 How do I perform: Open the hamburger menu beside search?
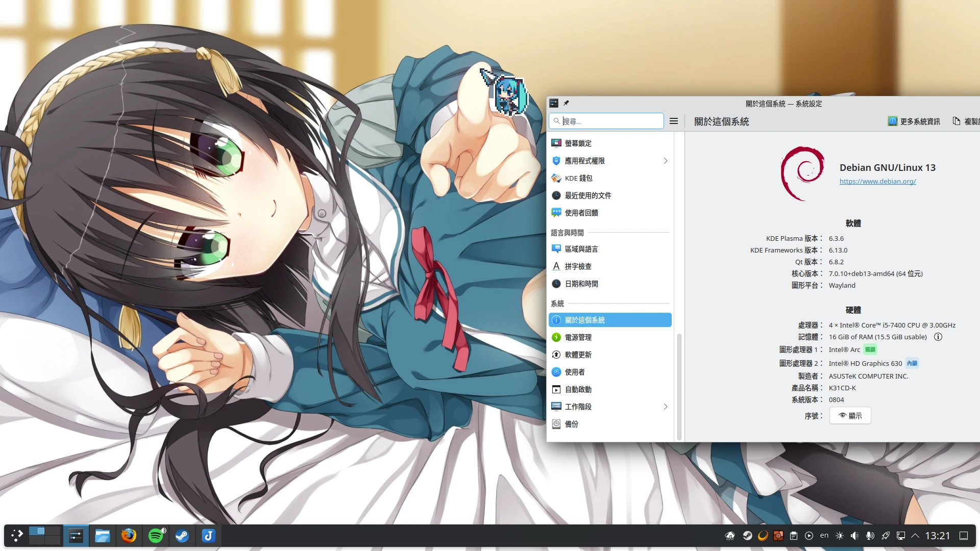(x=674, y=121)
